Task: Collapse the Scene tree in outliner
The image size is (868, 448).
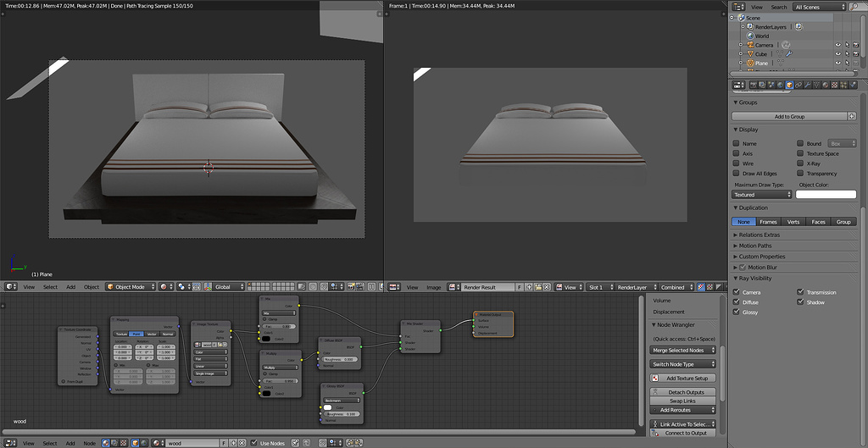Action: coord(732,18)
